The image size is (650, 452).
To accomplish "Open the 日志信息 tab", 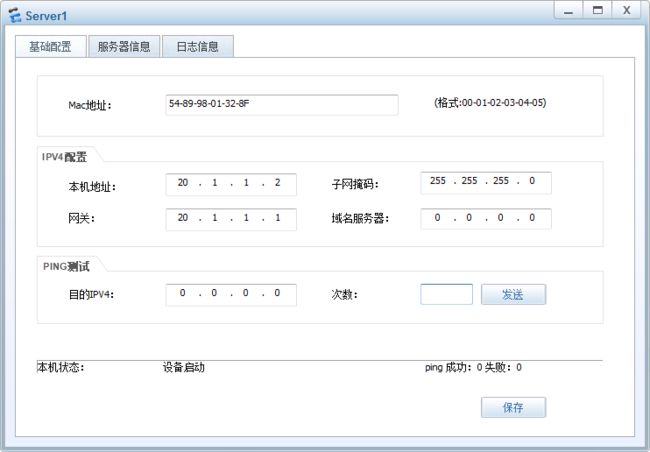I will pos(198,46).
